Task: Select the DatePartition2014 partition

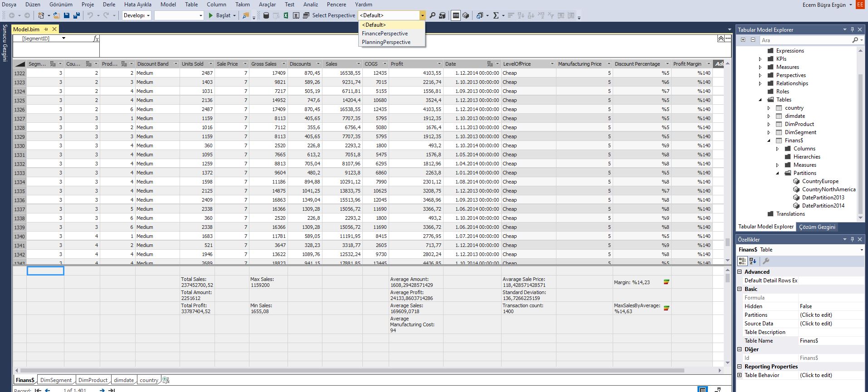Action: (x=823, y=206)
